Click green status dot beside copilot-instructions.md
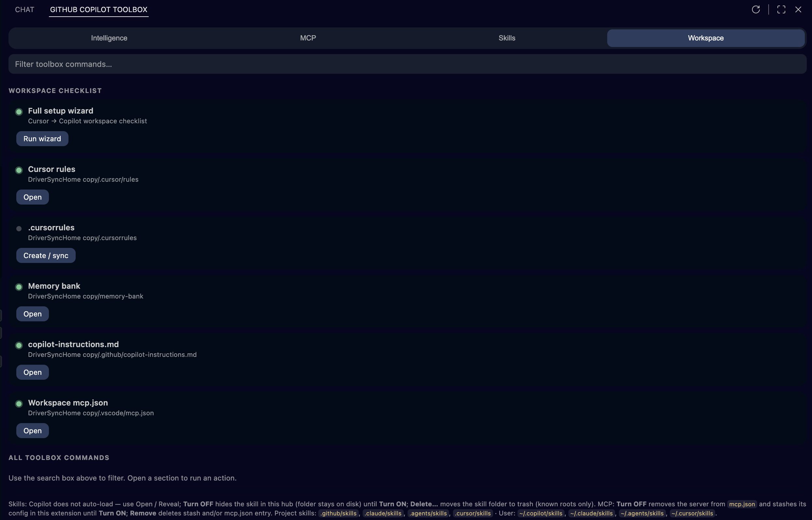Image resolution: width=812 pixels, height=520 pixels. [19, 345]
